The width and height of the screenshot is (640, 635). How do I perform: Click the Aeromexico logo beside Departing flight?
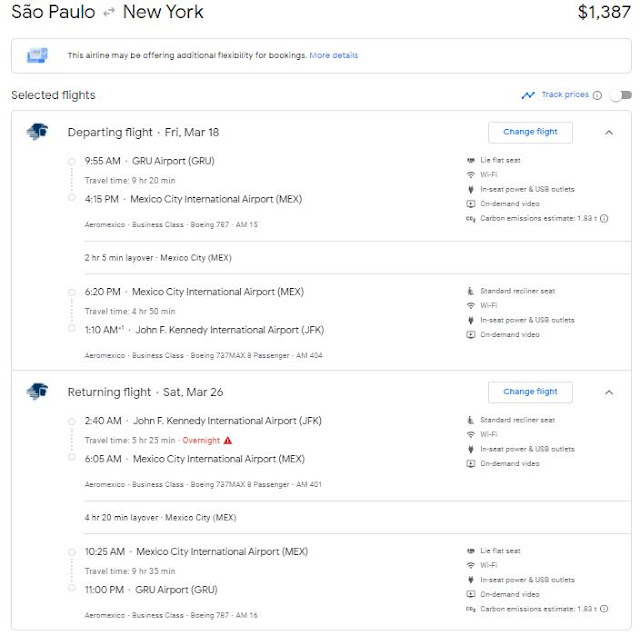coord(38,131)
